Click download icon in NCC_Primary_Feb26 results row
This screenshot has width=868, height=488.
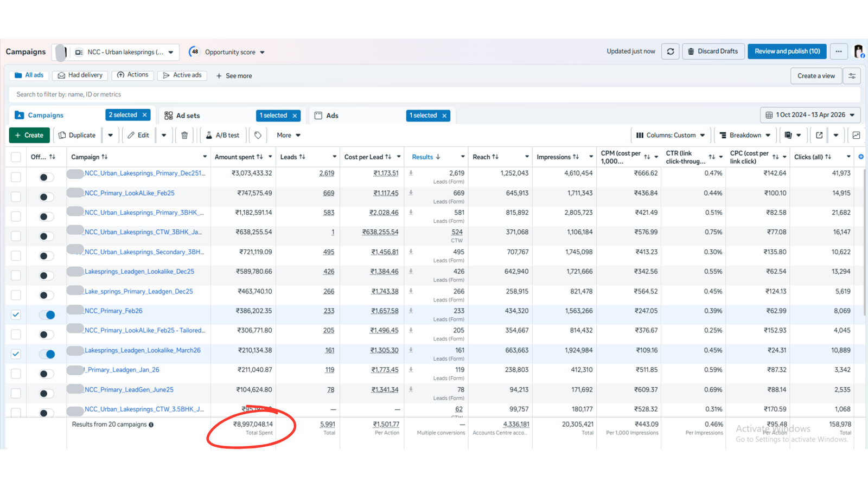point(411,311)
